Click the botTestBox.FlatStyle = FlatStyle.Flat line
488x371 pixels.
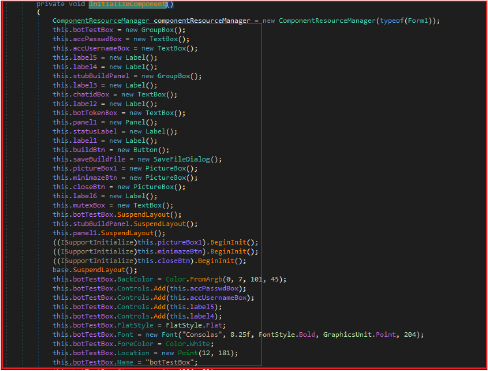(x=139, y=325)
